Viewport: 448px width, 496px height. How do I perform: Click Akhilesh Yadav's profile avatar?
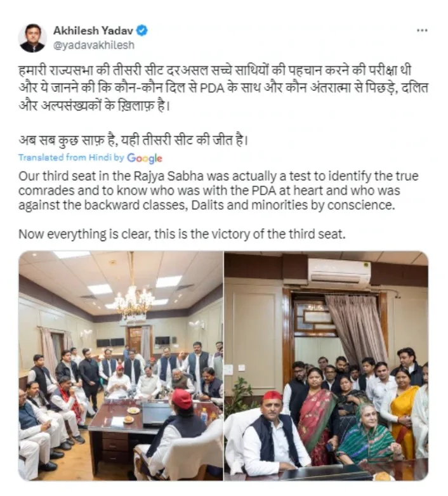[x=32, y=38]
